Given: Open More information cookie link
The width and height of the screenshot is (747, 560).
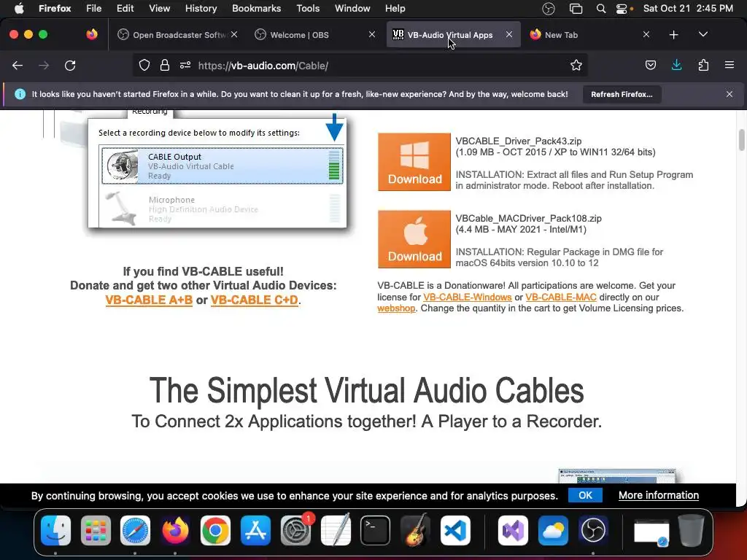Looking at the screenshot, I should coord(659,495).
